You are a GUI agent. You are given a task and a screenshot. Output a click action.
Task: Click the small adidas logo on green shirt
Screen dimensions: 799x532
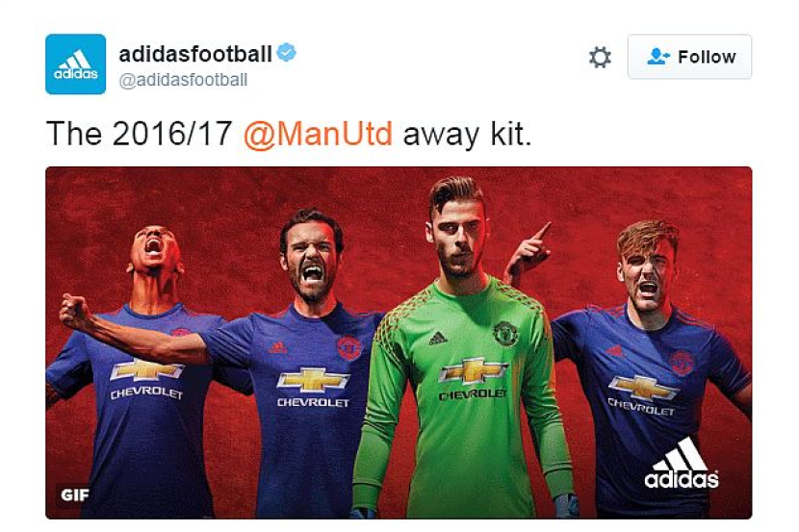pos(438,338)
